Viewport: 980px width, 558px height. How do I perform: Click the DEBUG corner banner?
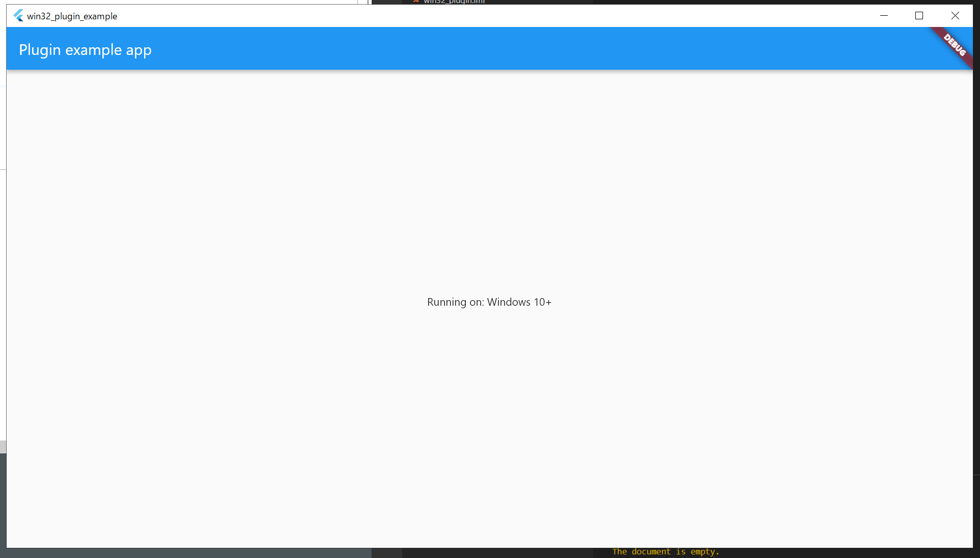click(955, 45)
